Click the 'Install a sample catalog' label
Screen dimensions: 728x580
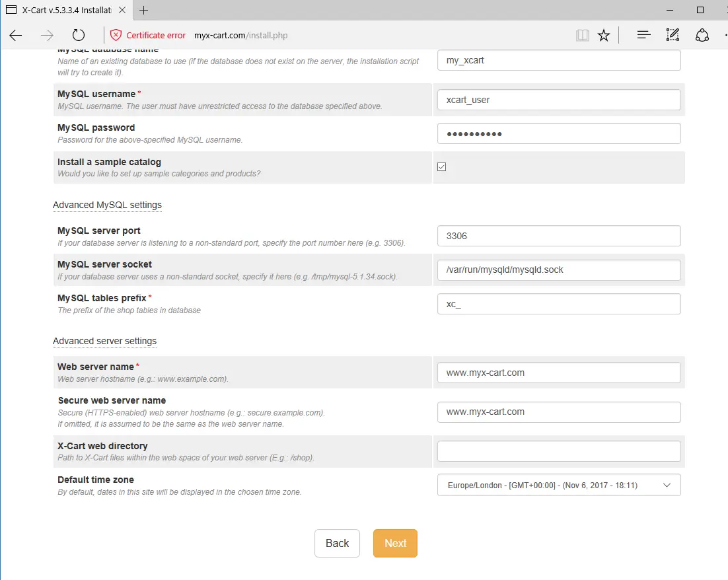(x=109, y=162)
